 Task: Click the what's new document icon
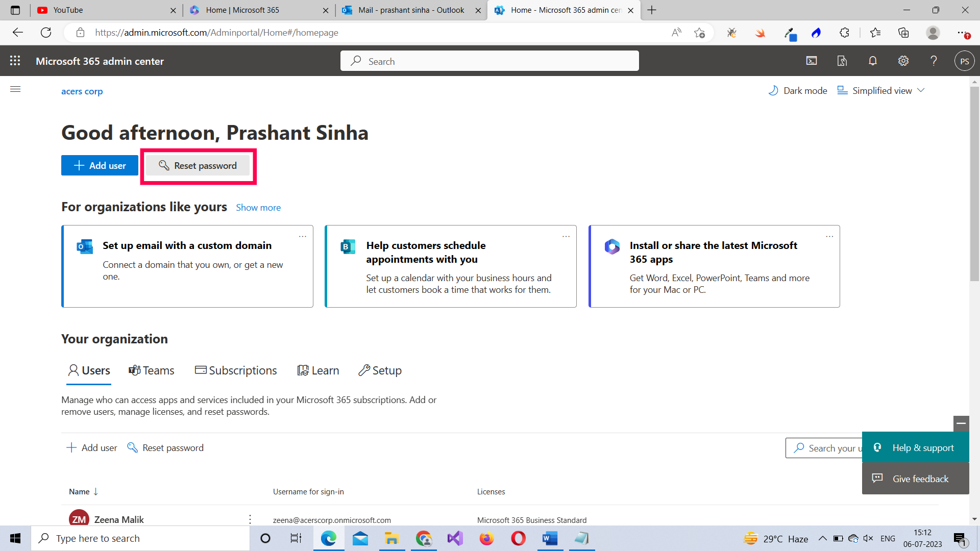(x=842, y=61)
